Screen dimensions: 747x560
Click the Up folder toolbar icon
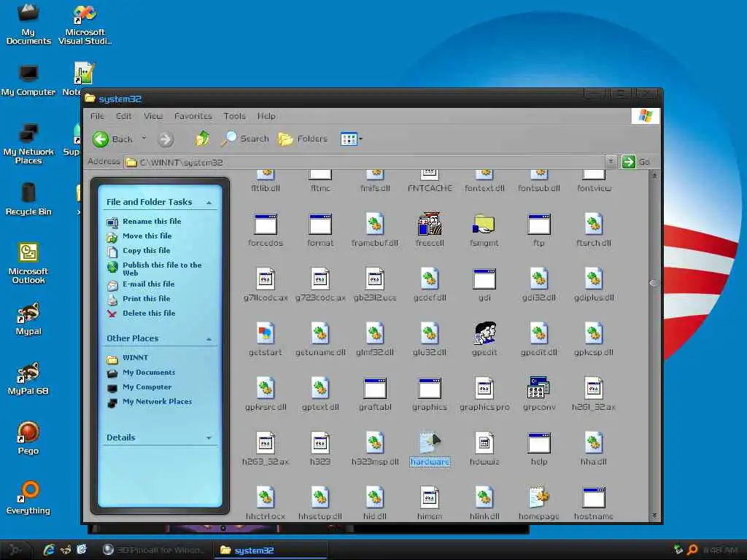coord(203,139)
